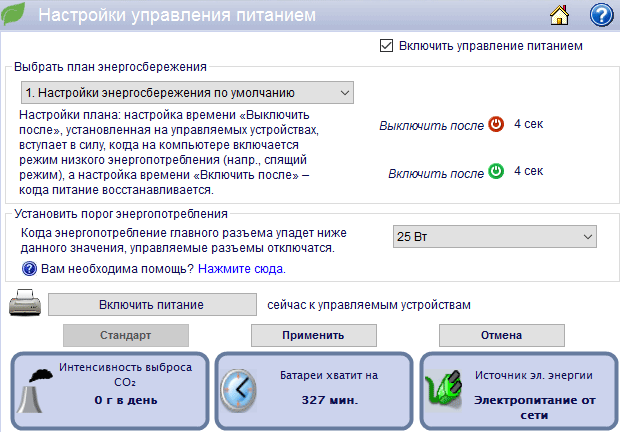Click the Нажмите сюда help link
Screen dimensions: 620x435
pos(242,269)
